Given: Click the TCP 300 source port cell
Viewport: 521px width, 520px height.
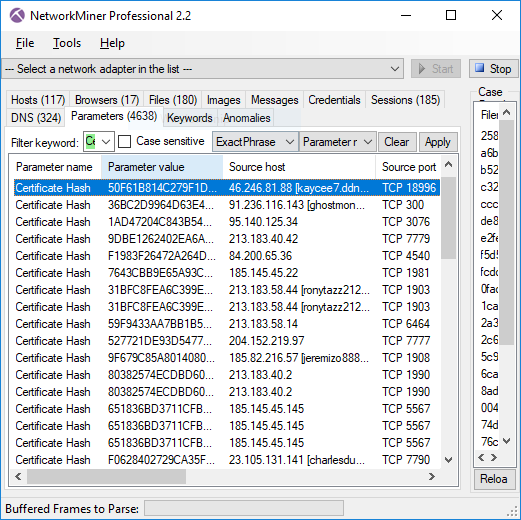Looking at the screenshot, I should 403,205.
